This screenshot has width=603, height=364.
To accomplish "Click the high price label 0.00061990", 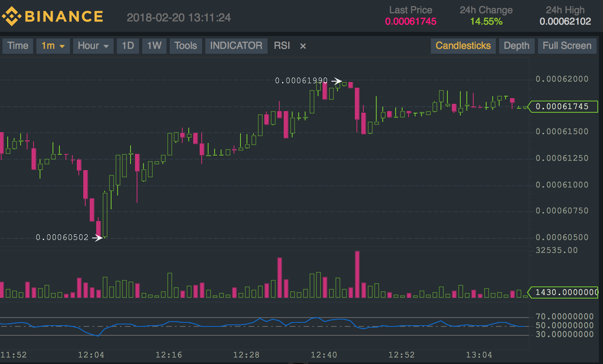I will tap(301, 81).
